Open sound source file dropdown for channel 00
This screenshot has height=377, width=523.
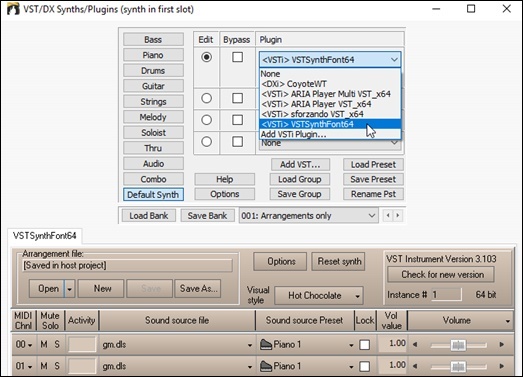click(x=249, y=345)
